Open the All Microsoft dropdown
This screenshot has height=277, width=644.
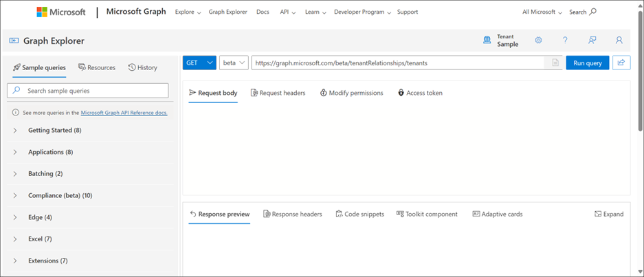(542, 12)
